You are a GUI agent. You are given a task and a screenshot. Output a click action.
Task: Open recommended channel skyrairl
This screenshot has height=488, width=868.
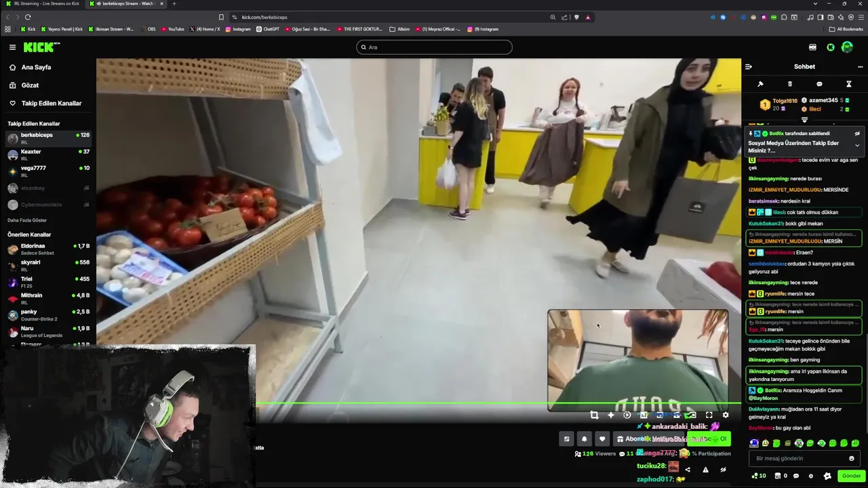(47, 265)
